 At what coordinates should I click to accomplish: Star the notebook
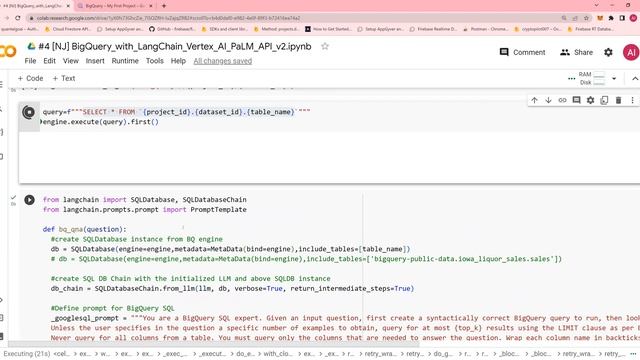point(325,46)
